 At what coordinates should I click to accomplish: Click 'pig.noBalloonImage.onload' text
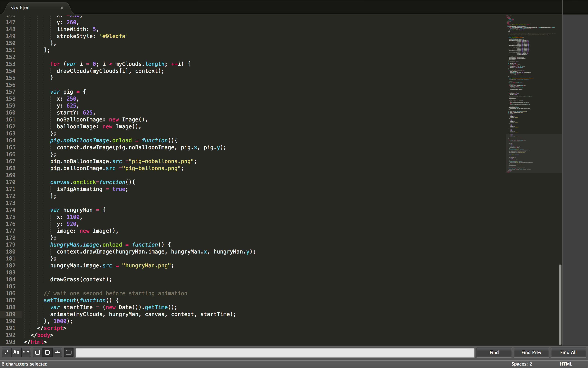pyautogui.click(x=91, y=140)
